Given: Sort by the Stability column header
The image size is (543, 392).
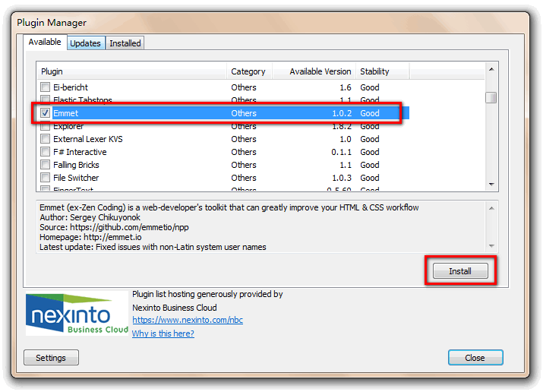Looking at the screenshot, I should (x=383, y=71).
